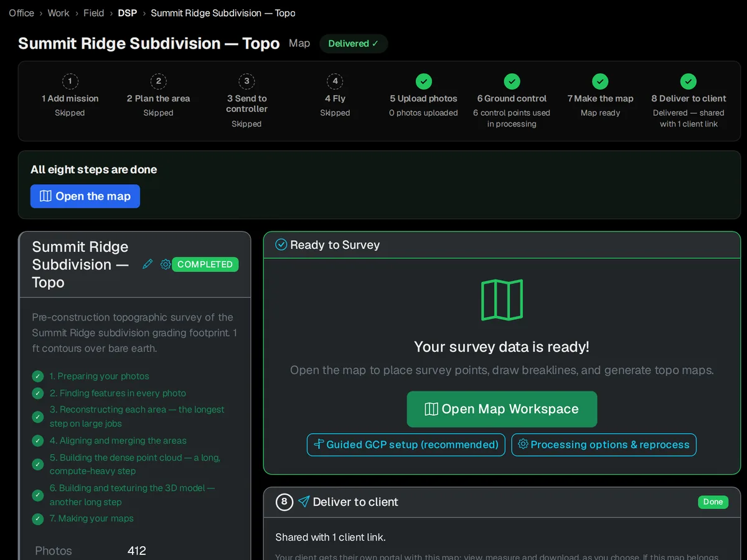
Task: Go to Work in breadcrumb
Action: coord(59,13)
